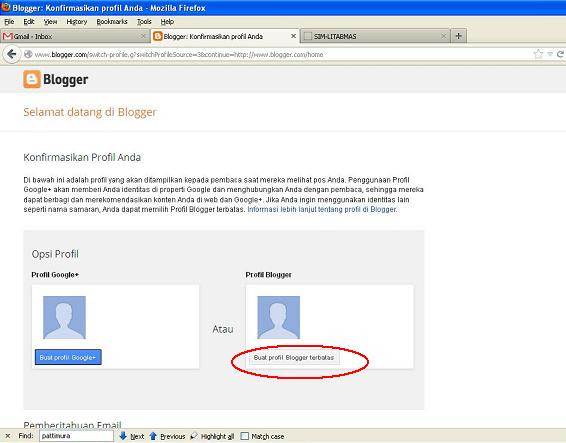The image size is (566, 443).
Task: Switch to the SIM-LITABMAS tab
Action: point(375,36)
